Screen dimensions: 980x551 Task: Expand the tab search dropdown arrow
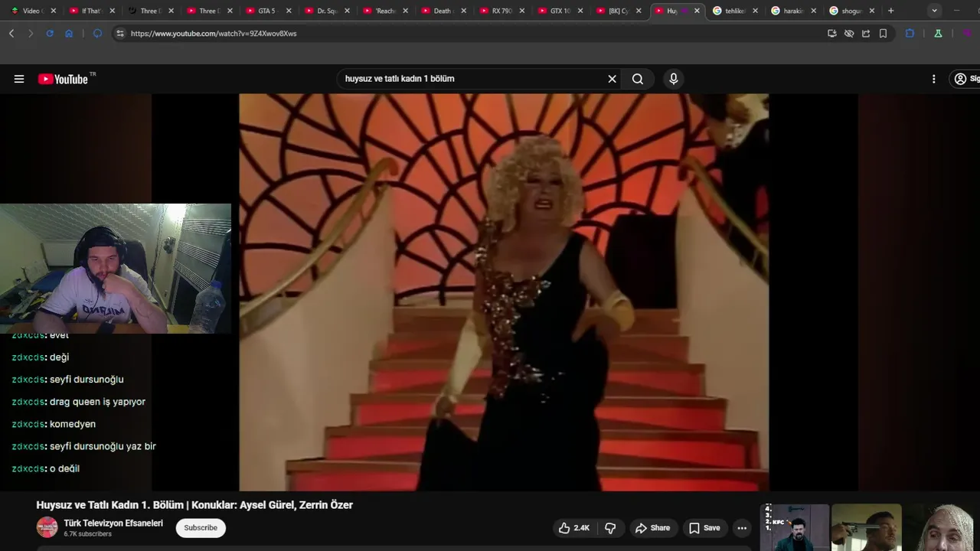(x=934, y=11)
